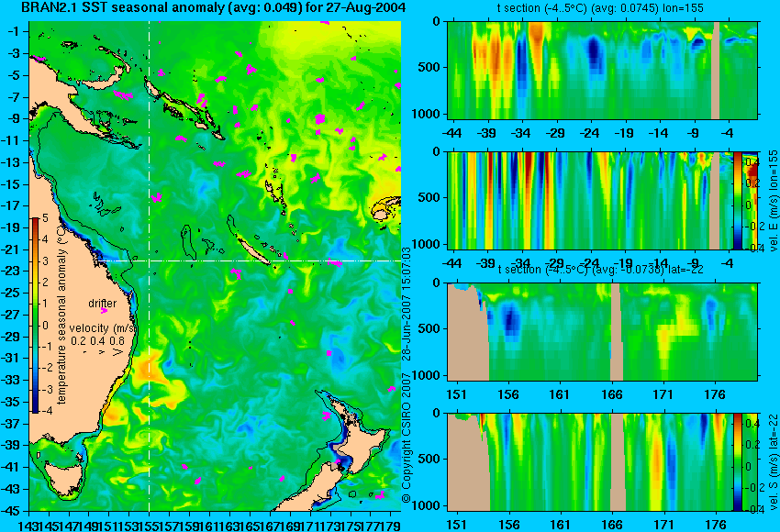
Task: Click the temperature seasonal anomaly color bar on the map
Action: [35, 316]
